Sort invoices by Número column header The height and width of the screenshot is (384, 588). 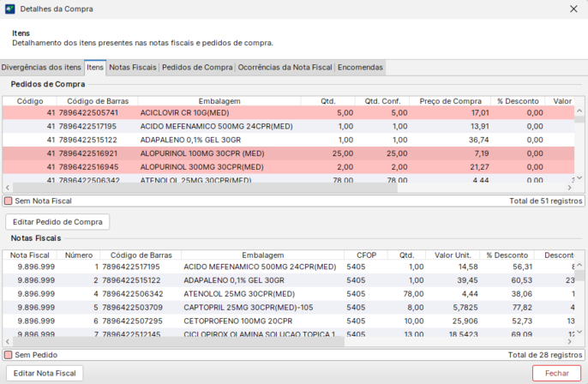coord(78,255)
